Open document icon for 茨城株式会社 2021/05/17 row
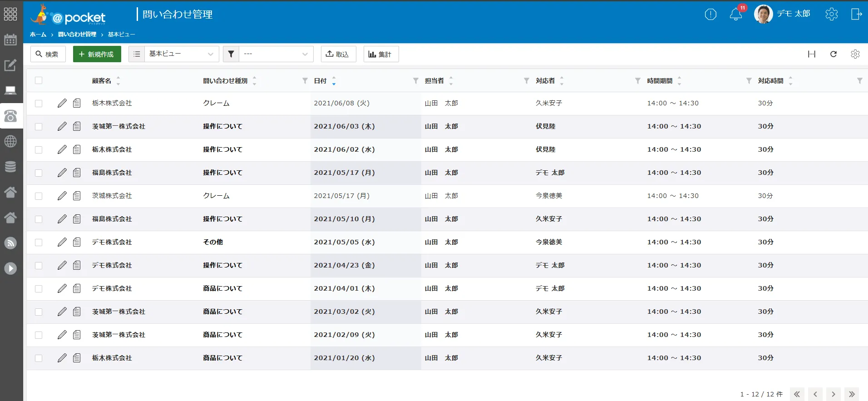Image resolution: width=868 pixels, height=401 pixels. (x=77, y=196)
